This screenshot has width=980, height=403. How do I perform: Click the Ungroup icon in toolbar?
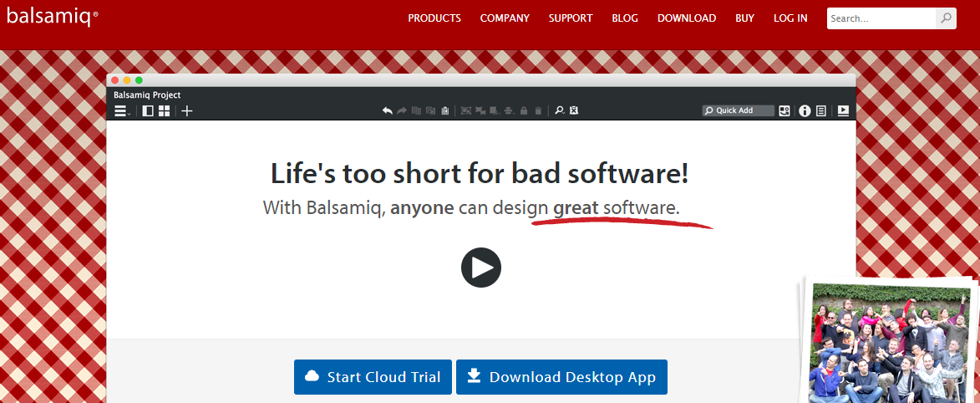pyautogui.click(x=480, y=110)
